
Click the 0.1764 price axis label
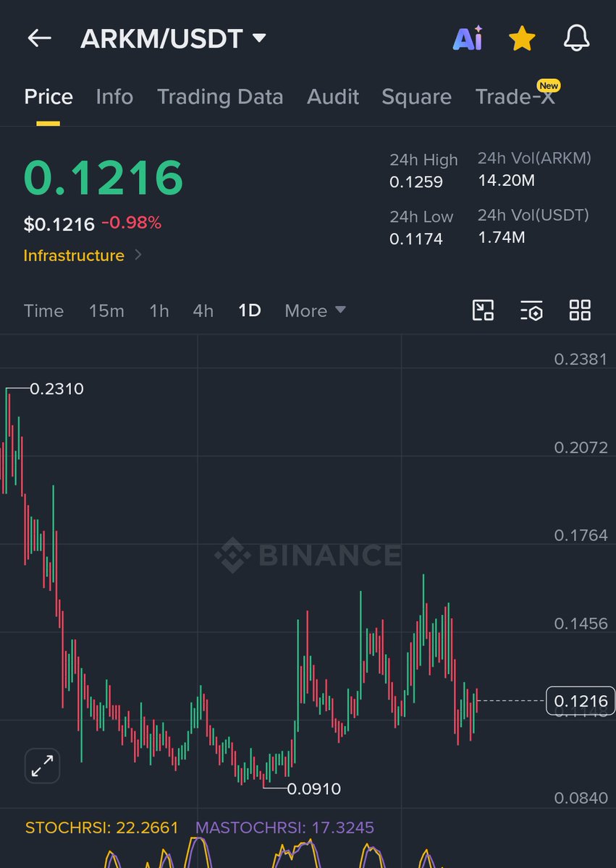coord(581,535)
